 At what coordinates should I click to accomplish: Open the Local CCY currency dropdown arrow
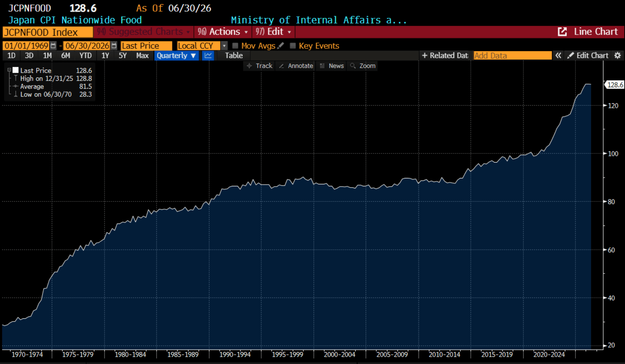[x=224, y=46]
